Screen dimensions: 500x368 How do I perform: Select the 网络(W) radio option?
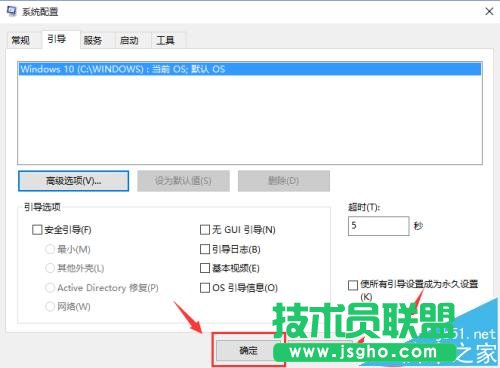coord(50,306)
